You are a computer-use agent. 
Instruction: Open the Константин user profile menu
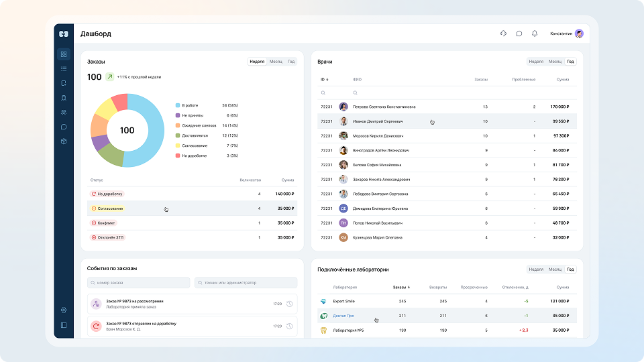click(x=567, y=34)
